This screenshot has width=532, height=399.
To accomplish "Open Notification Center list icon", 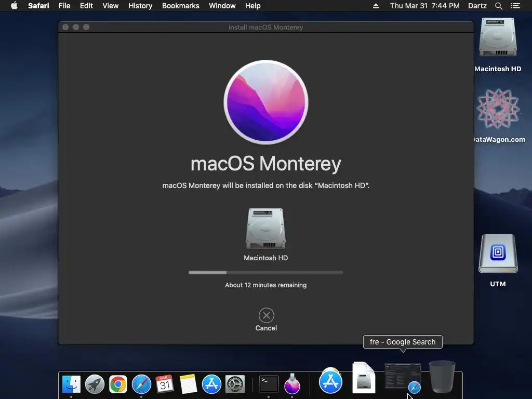I will [515, 6].
